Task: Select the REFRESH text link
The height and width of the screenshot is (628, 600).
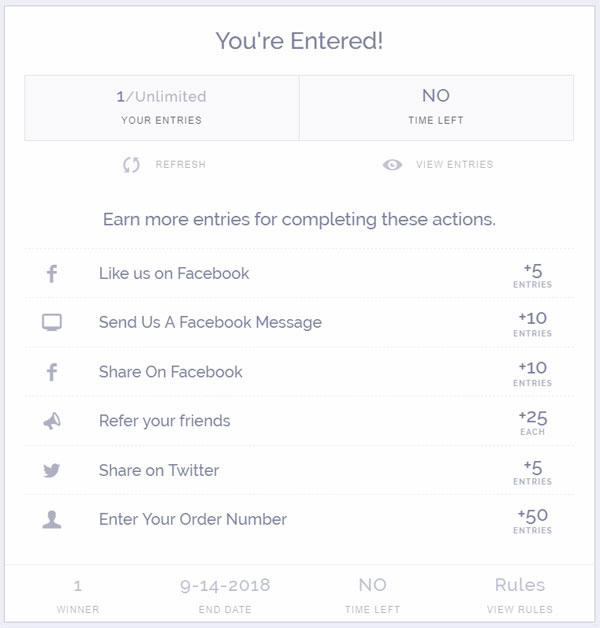Action: [x=181, y=165]
